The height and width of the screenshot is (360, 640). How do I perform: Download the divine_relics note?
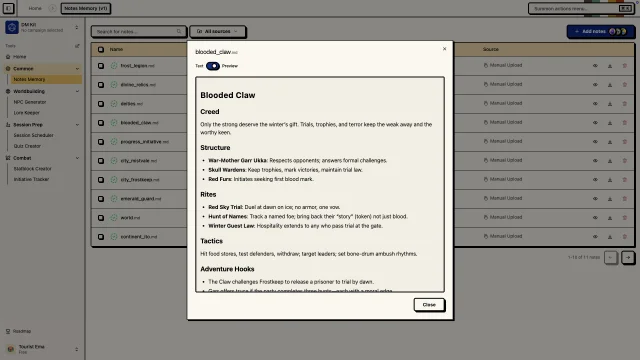[x=610, y=84]
